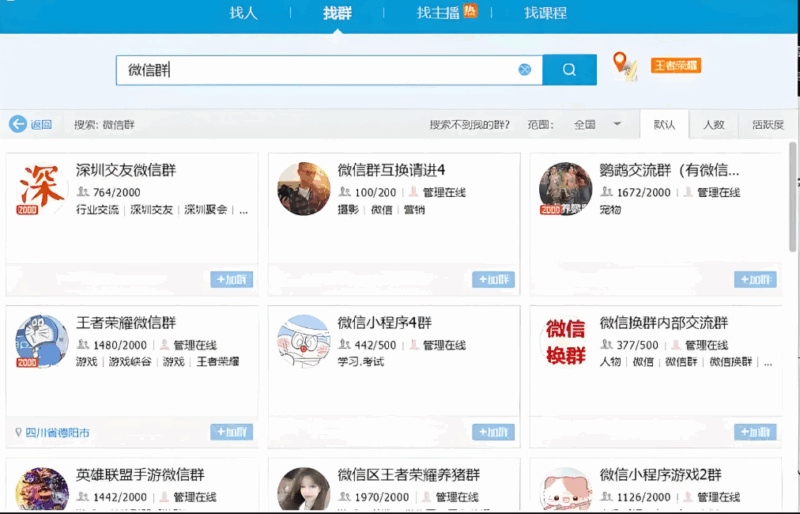Open the 英雄联盟手游微信群 title

coord(140,475)
